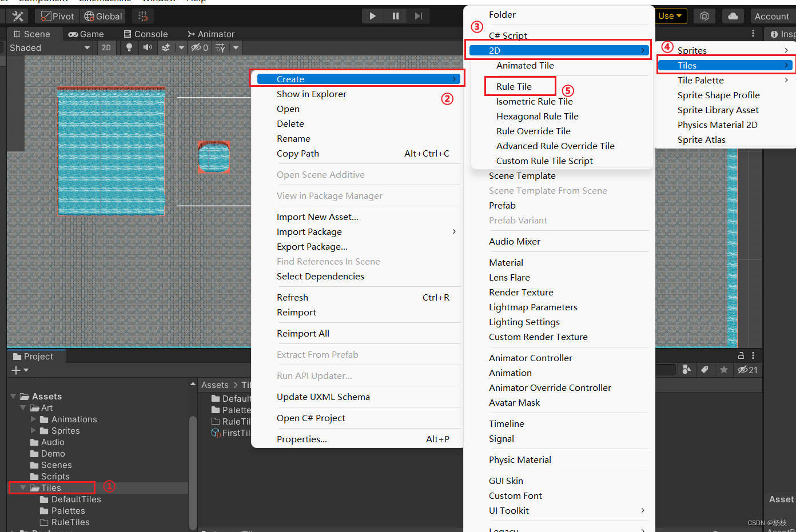Switch to the Console tab
This screenshot has height=532, width=796.
tap(145, 34)
